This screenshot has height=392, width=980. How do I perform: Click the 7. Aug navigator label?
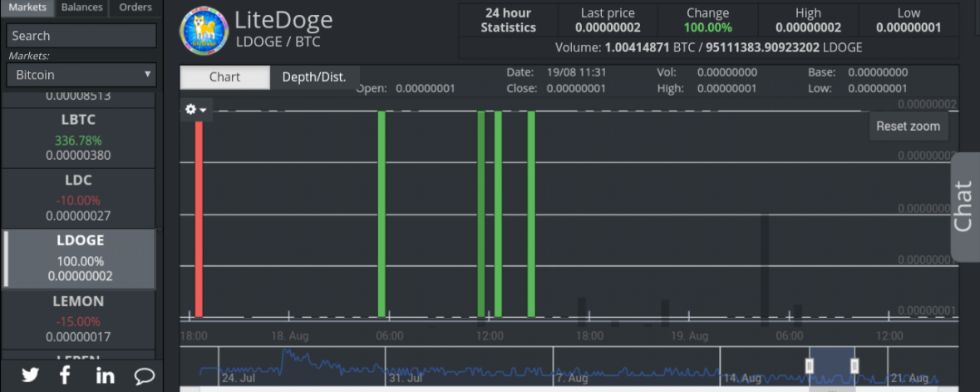[x=572, y=378]
